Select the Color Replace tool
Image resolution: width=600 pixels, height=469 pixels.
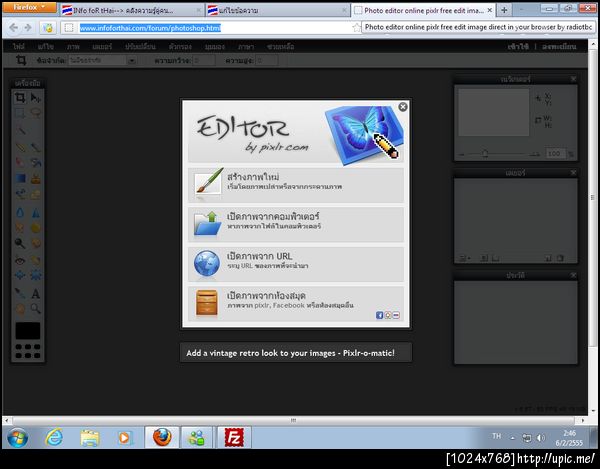(20, 194)
